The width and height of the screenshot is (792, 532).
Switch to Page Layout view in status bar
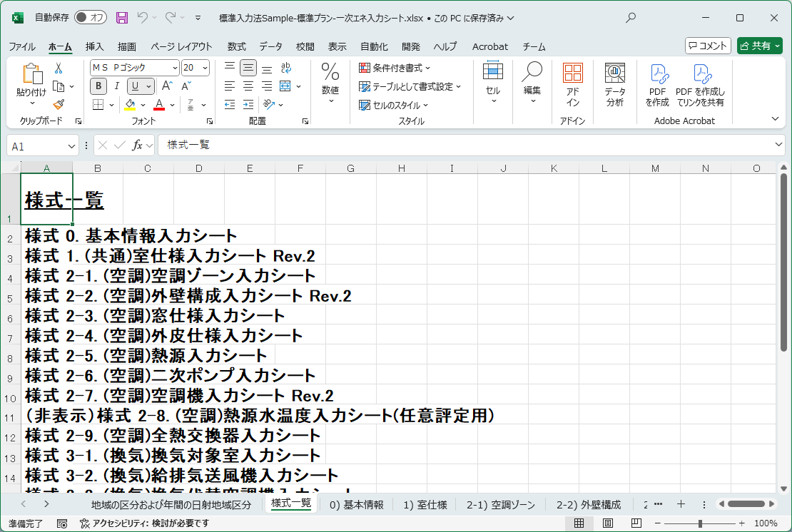[x=608, y=523]
